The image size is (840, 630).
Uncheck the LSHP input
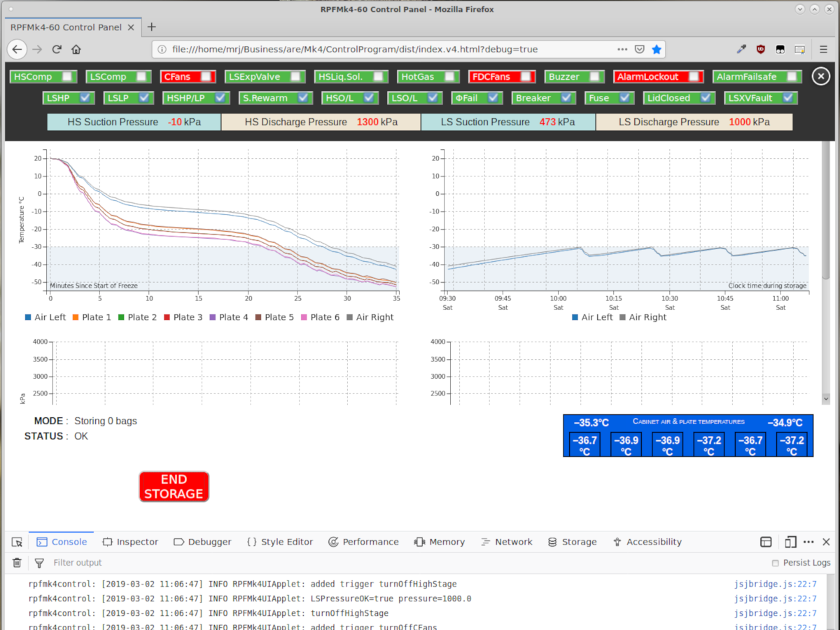86,98
